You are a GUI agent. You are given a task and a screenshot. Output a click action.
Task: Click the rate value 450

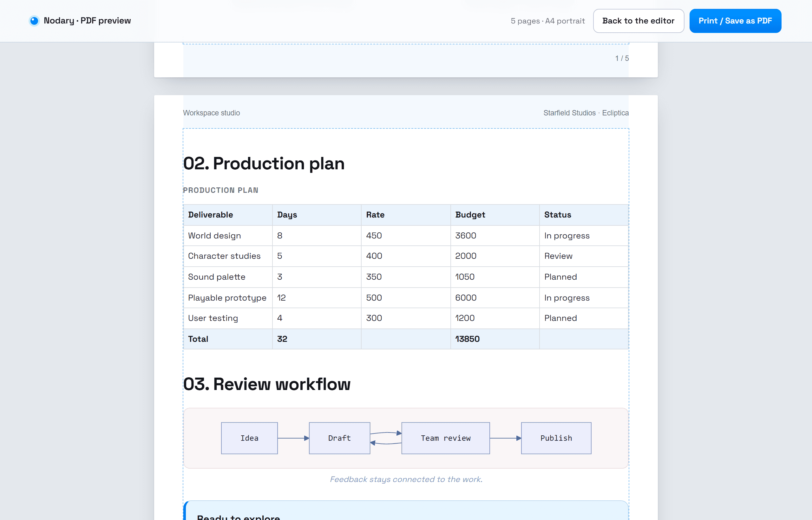point(406,236)
